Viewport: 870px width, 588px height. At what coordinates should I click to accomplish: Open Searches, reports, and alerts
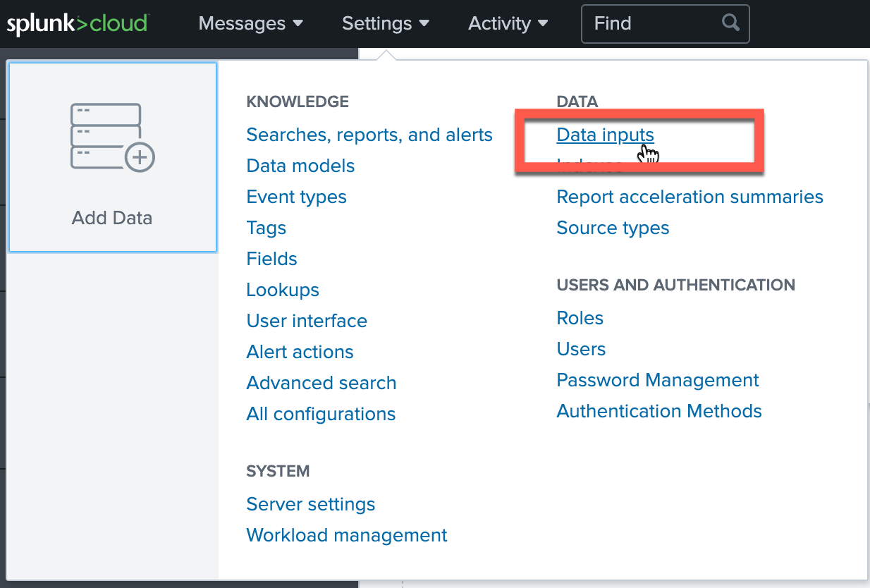[x=369, y=135]
